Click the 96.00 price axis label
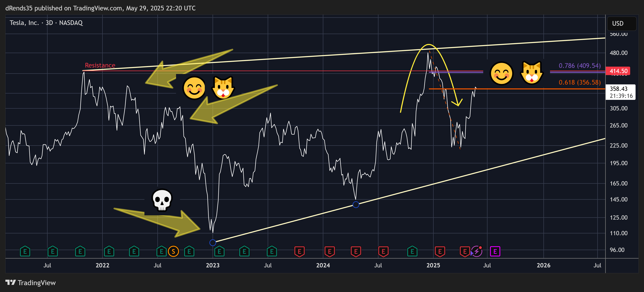The height and width of the screenshot is (292, 644). (x=617, y=250)
